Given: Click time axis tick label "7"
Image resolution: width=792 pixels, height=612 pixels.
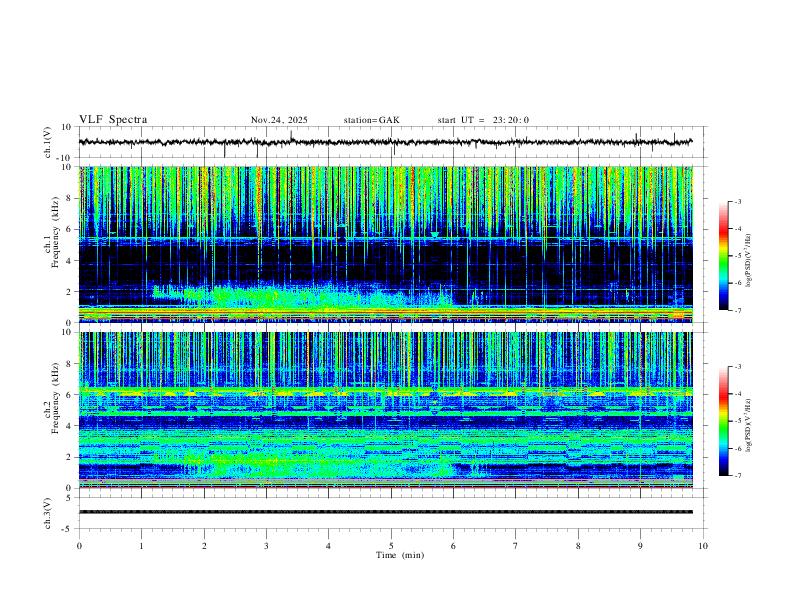Looking at the screenshot, I should [516, 546].
